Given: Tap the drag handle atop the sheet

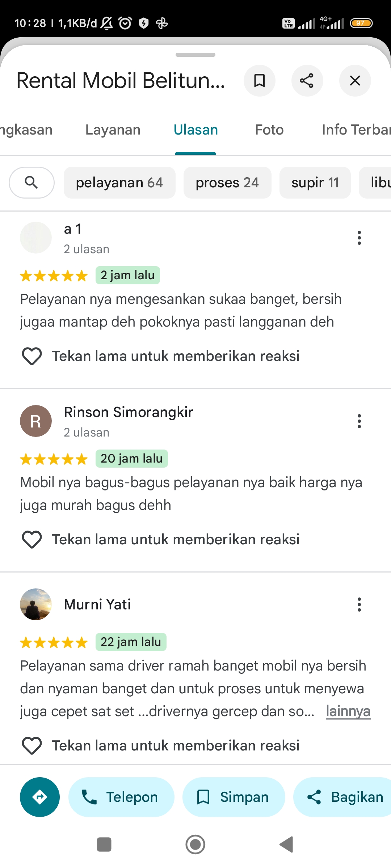Looking at the screenshot, I should [x=195, y=55].
